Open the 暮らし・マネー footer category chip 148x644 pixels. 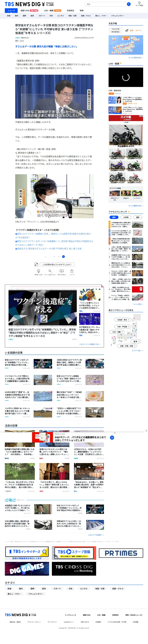pos(14,594)
